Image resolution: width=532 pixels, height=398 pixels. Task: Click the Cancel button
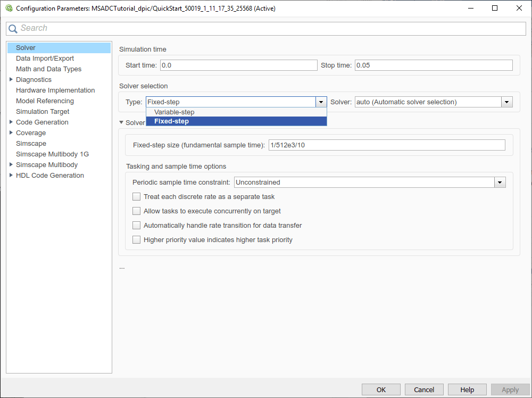click(x=424, y=389)
